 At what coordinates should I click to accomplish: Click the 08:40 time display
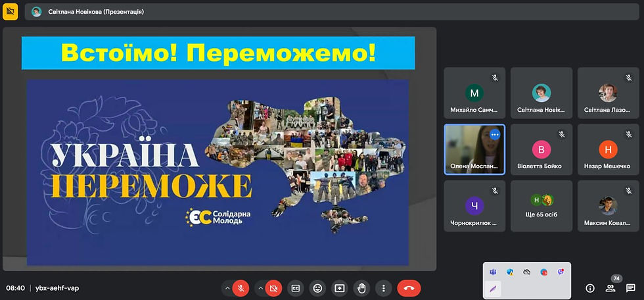click(15, 289)
